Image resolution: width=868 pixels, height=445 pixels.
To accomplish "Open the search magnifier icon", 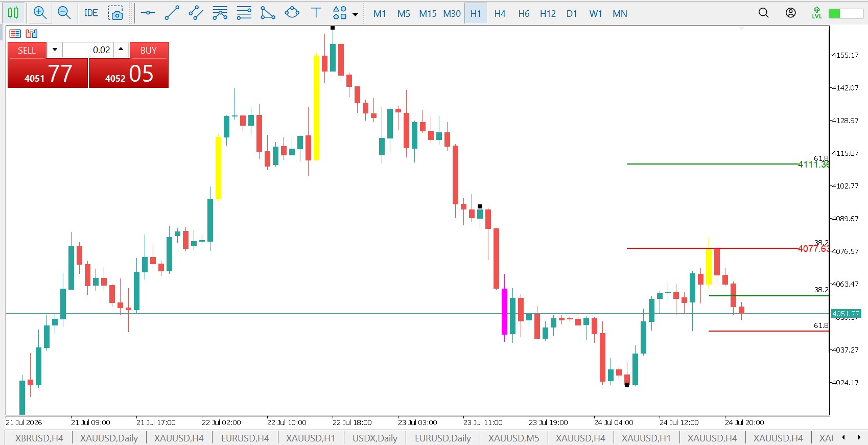I will [x=763, y=13].
